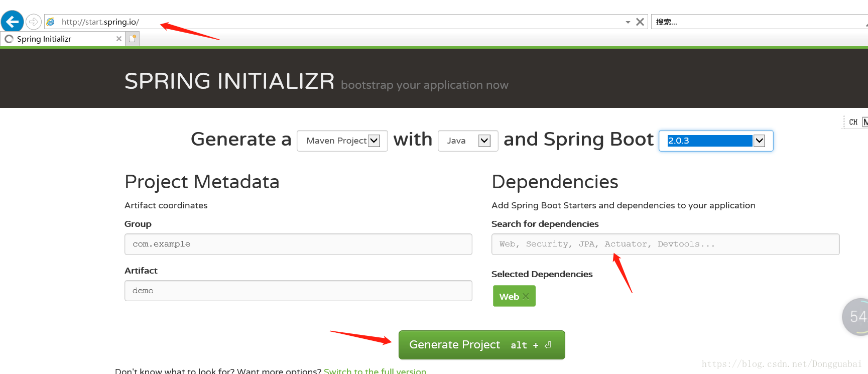The width and height of the screenshot is (868, 374).
Task: Open the address bar history dropdown arrow
Action: tap(628, 22)
